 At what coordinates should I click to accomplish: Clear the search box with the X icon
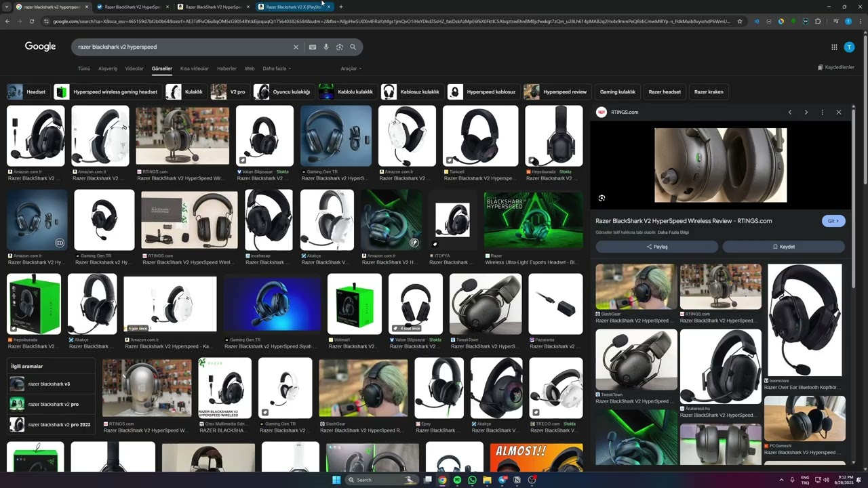[x=296, y=47]
